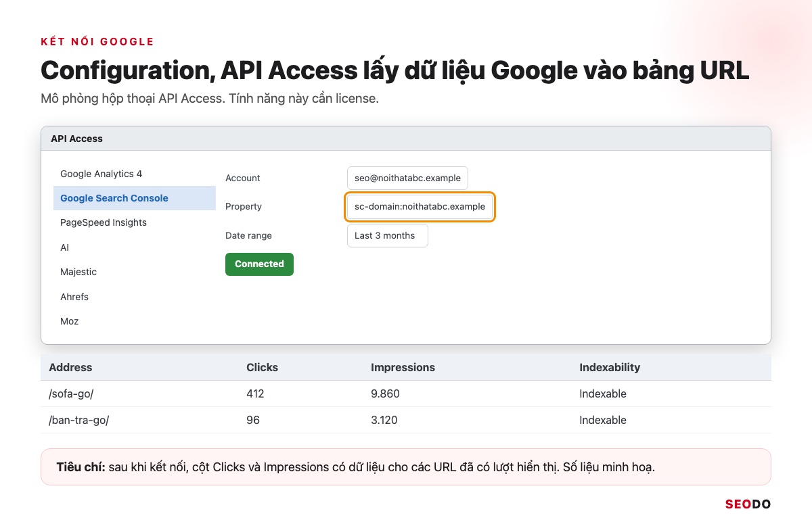Click Indexable in the /sofa-go/ row

[x=603, y=394]
